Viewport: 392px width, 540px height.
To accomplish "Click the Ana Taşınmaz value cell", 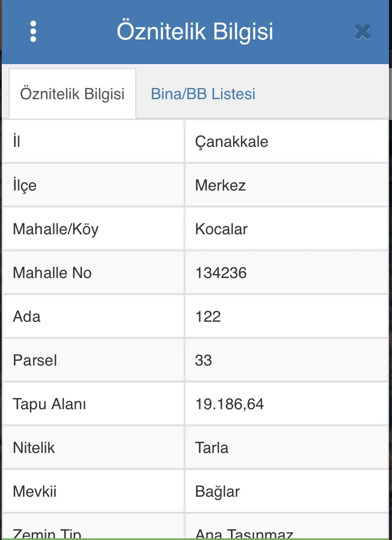I will pyautogui.click(x=286, y=527).
